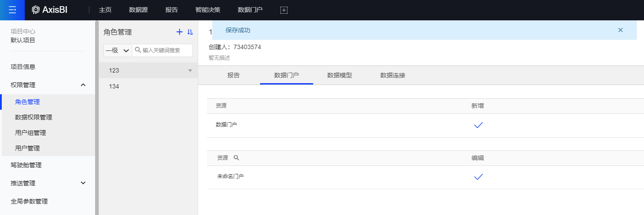Viewport: 644px width, 215px height.
Task: Open 智能决策 in the top navigation
Action: (208, 10)
